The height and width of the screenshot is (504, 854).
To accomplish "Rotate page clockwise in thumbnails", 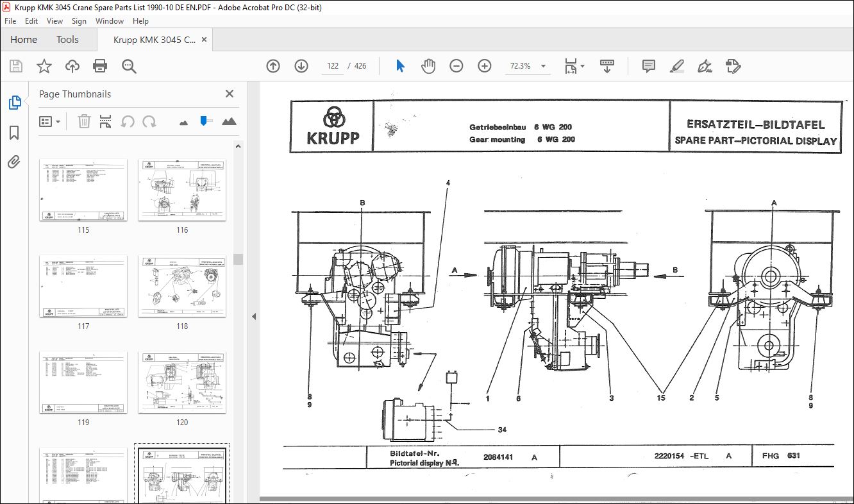I will coord(149,121).
